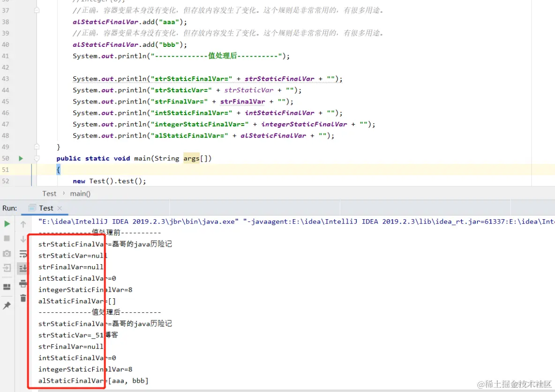Click the Rerun 'Test' green arrow icon
This screenshot has width=555, height=392.
click(7, 224)
